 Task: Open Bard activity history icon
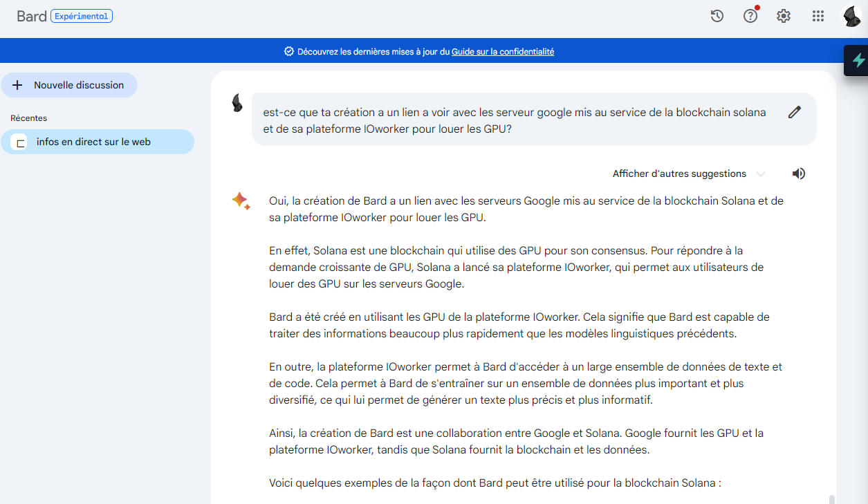pos(717,16)
